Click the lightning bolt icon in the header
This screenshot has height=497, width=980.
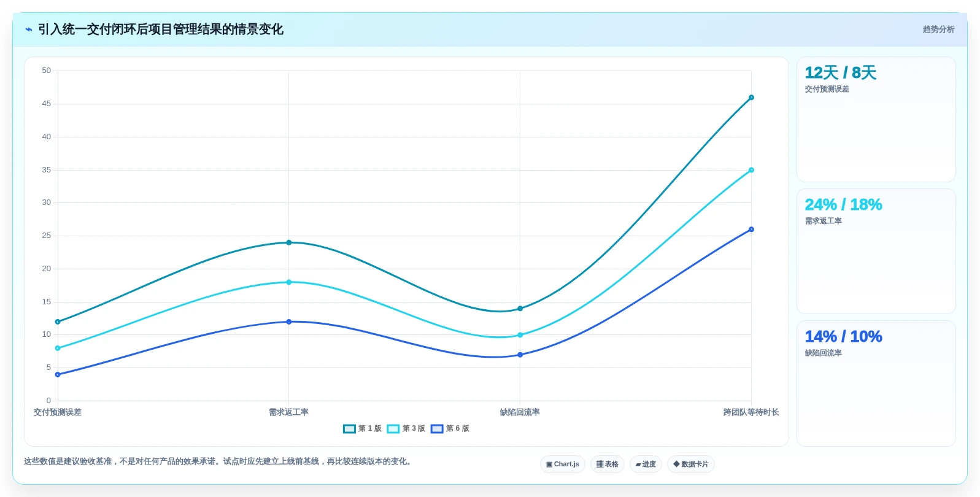click(29, 29)
